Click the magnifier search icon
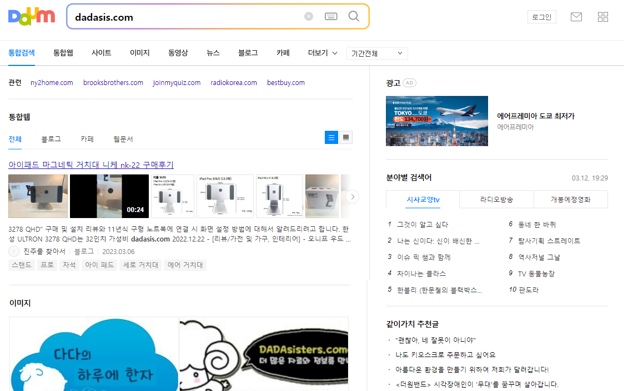This screenshot has width=624, height=391. [353, 16]
